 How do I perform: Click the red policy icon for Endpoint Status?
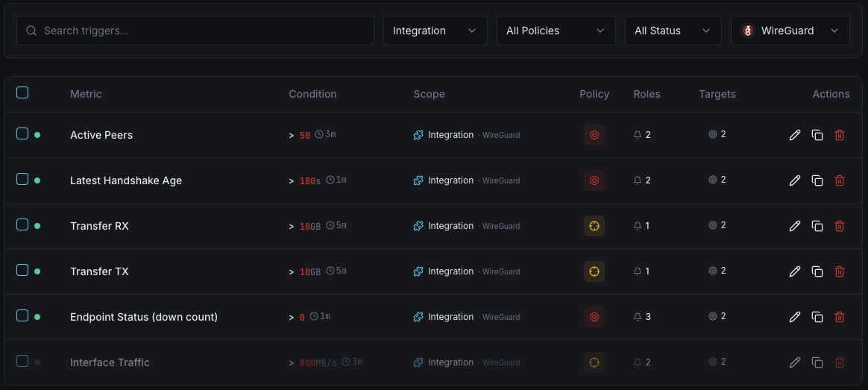pos(594,317)
